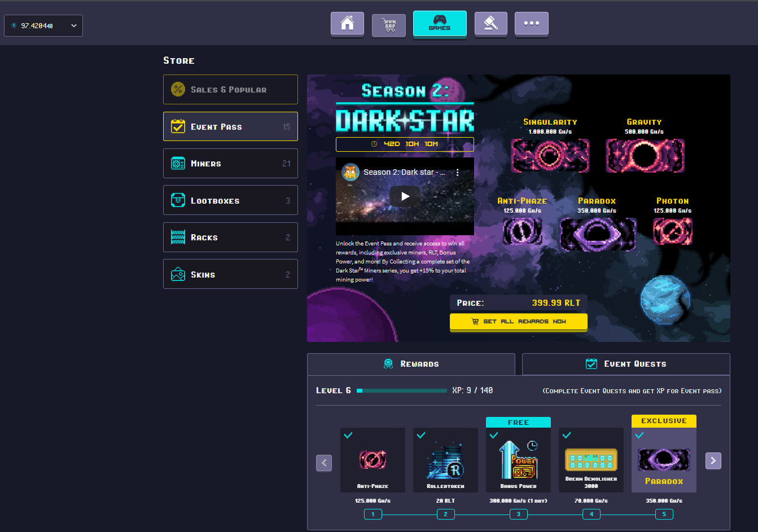Play the Season 2 Dark Star video
The width and height of the screenshot is (758, 532).
[405, 196]
